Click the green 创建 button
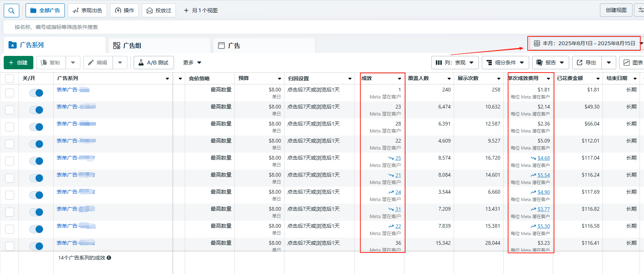 [x=19, y=63]
